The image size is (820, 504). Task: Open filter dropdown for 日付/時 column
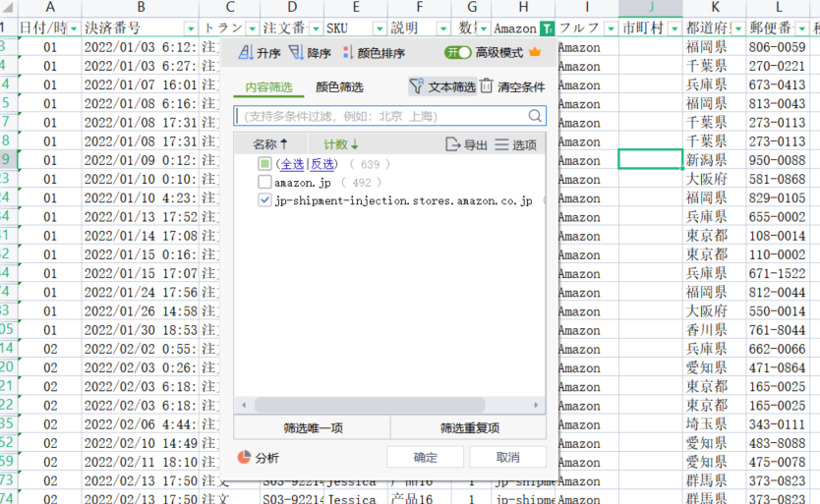pos(74,28)
